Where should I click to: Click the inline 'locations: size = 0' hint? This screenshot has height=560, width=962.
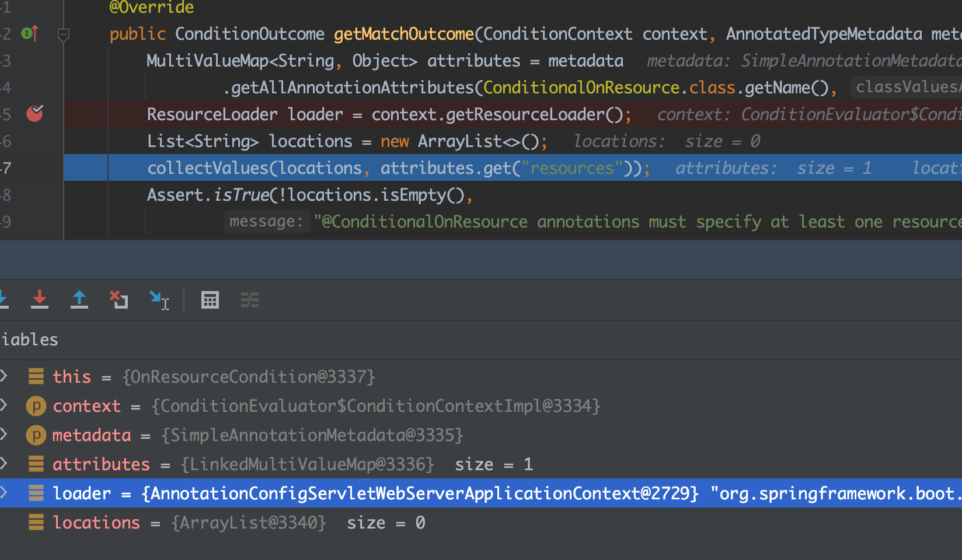tap(667, 141)
